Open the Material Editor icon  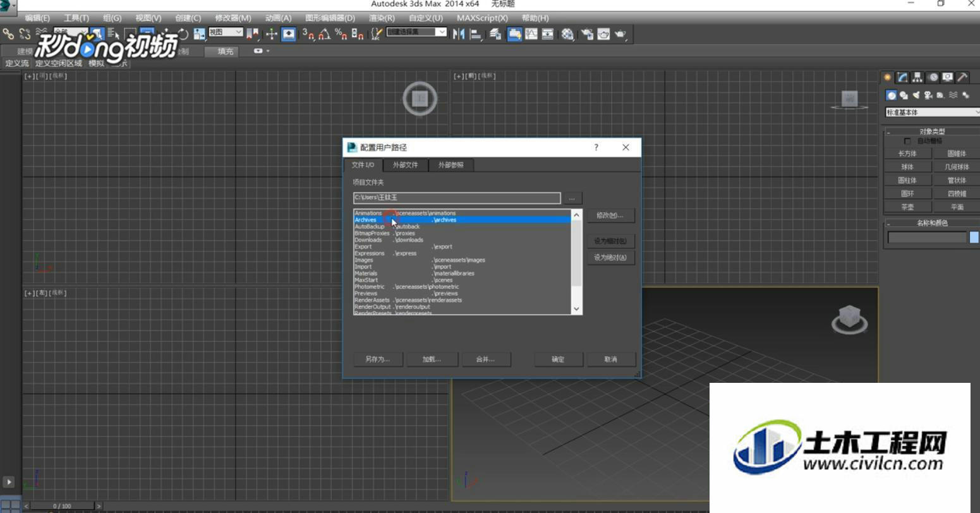pyautogui.click(x=567, y=34)
